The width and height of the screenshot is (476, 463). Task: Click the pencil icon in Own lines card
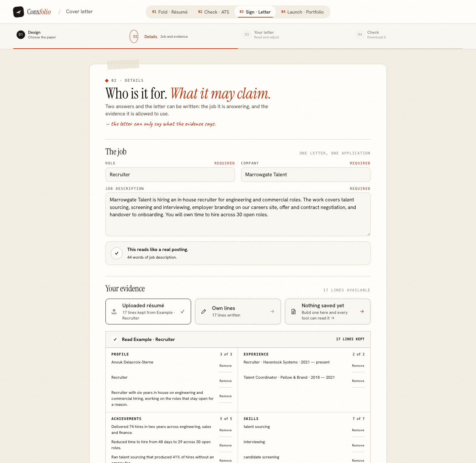[204, 312]
